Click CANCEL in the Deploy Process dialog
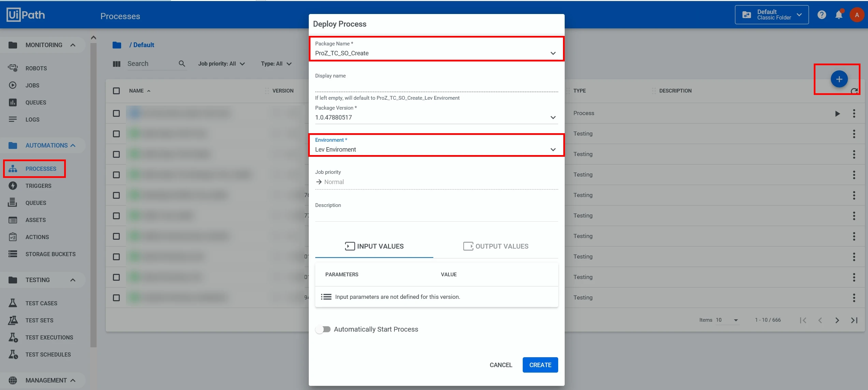The height and width of the screenshot is (390, 868). pyautogui.click(x=501, y=365)
